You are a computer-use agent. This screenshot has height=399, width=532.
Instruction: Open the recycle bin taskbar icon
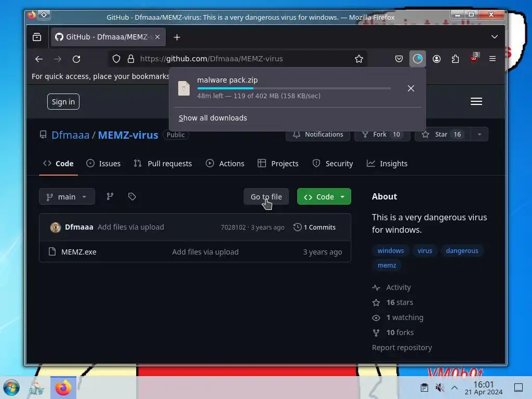(x=37, y=388)
